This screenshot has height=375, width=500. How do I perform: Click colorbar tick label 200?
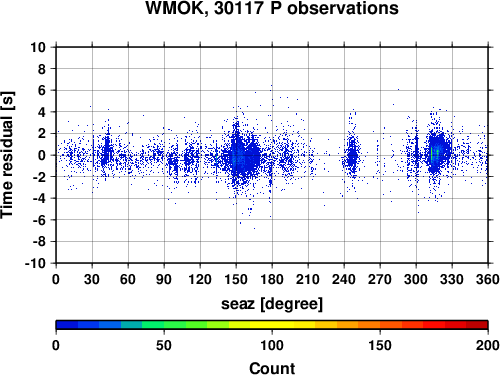pyautogui.click(x=488, y=345)
